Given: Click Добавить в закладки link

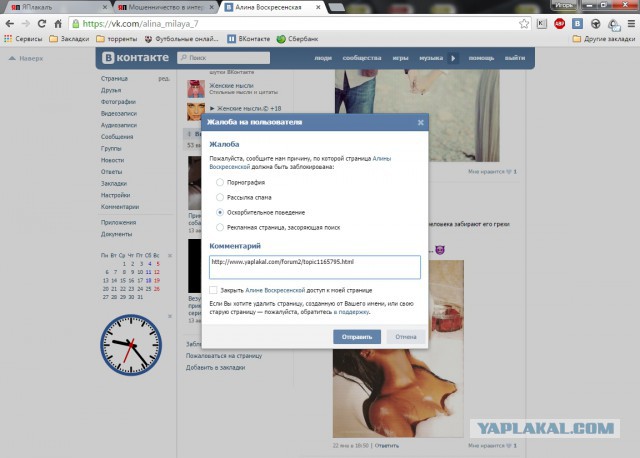Looking at the screenshot, I should (x=216, y=368).
